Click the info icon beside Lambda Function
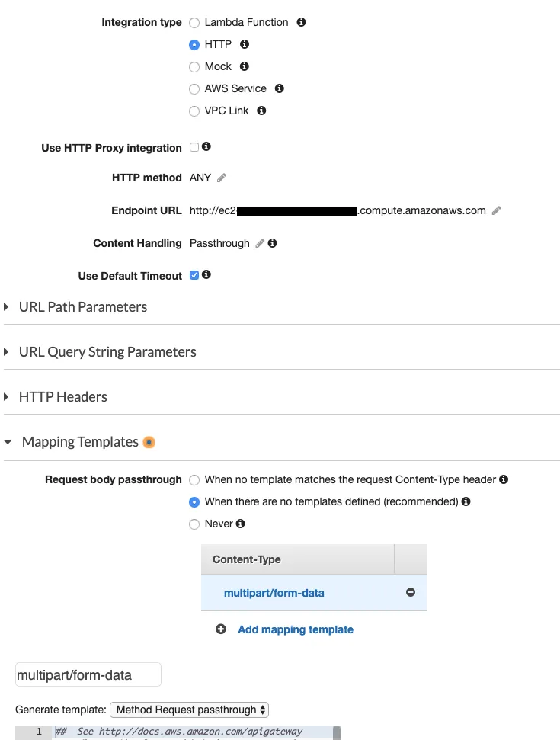The width and height of the screenshot is (560, 740). pyautogui.click(x=301, y=22)
